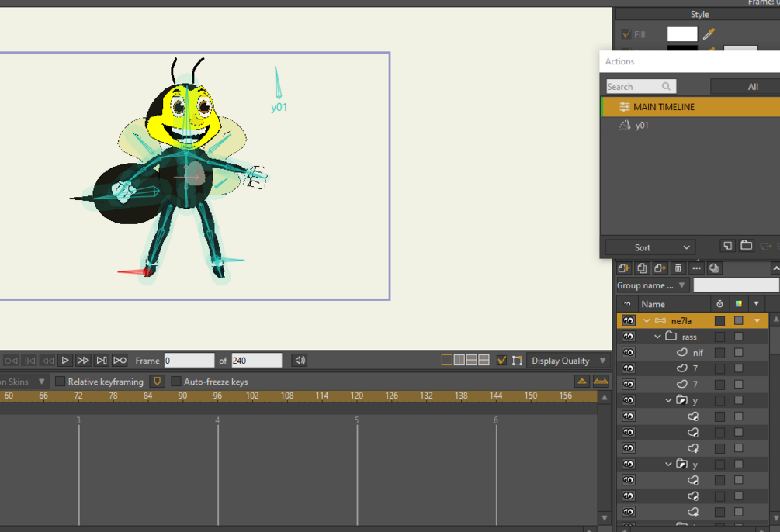Viewport: 780px width, 532px height.
Task: Switch to stacked two-row viewport layout
Action: click(x=472, y=360)
